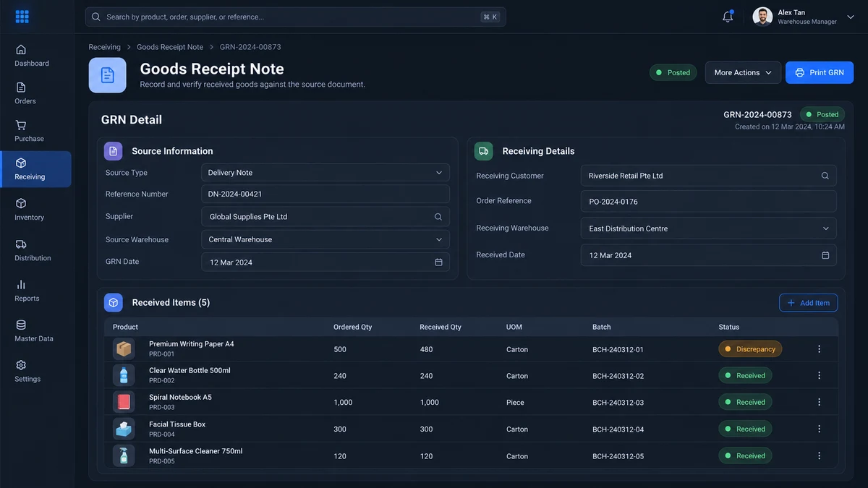Open Purchase in the sidebar
868x488 pixels.
(29, 131)
